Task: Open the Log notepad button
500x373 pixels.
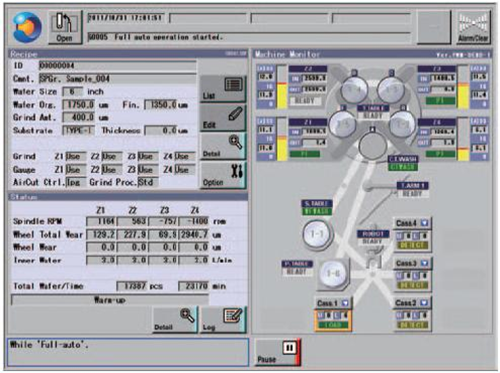Action: [223, 320]
